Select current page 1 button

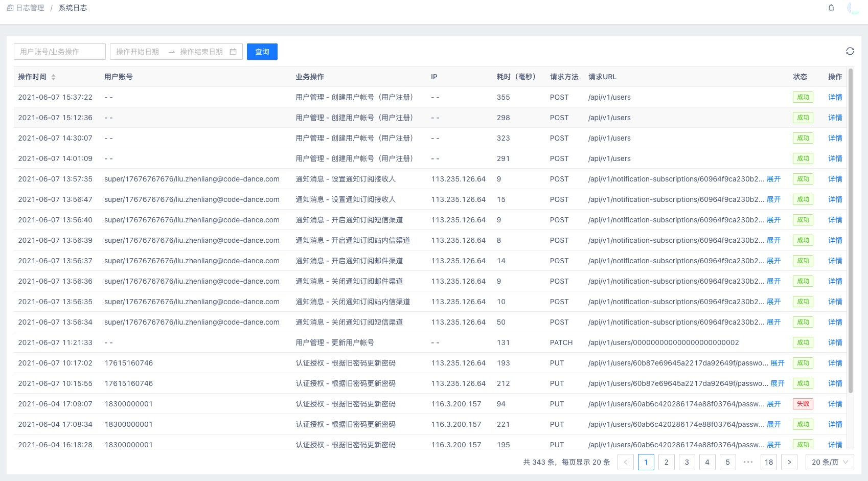pyautogui.click(x=646, y=462)
